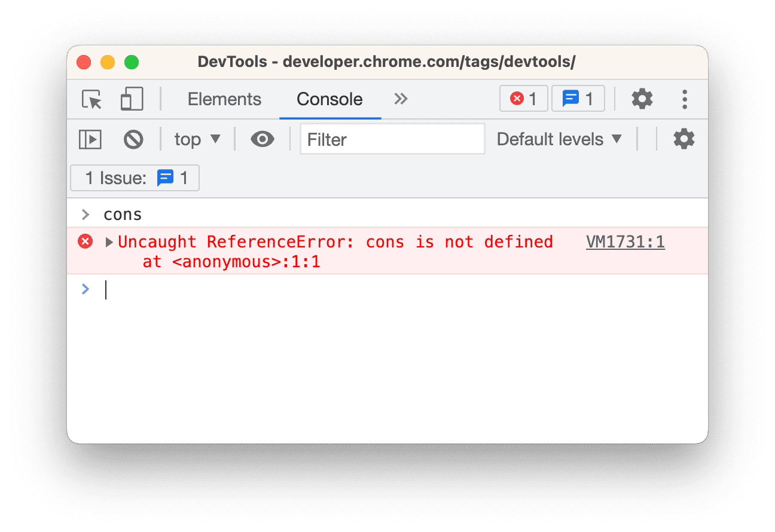
Task: Clear the console
Action: (x=133, y=139)
